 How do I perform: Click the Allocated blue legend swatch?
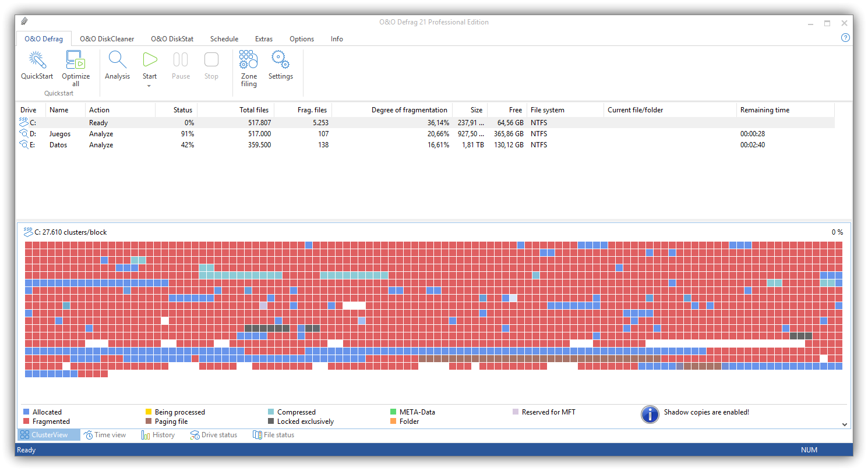pos(26,412)
